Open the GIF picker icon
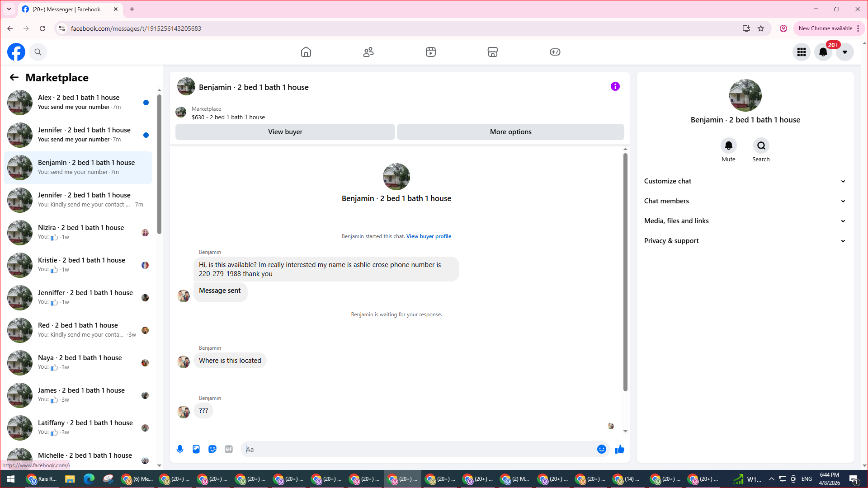This screenshot has width=868, height=488. pyautogui.click(x=229, y=449)
